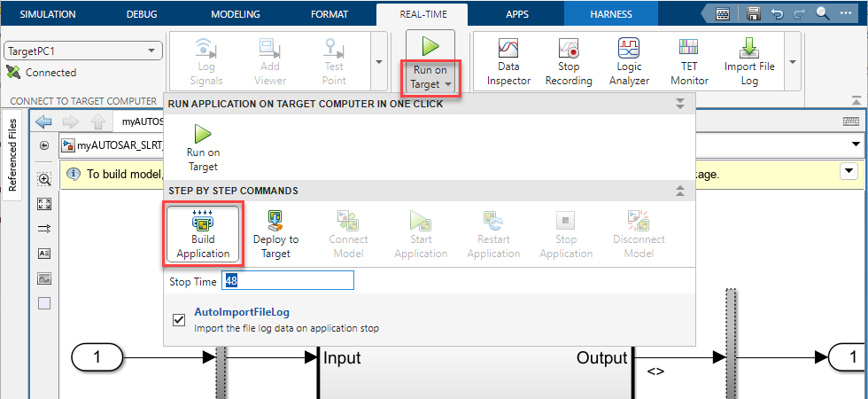Toggle the sample time arrows icon
Screen dimensions: 868x399
(x=44, y=229)
